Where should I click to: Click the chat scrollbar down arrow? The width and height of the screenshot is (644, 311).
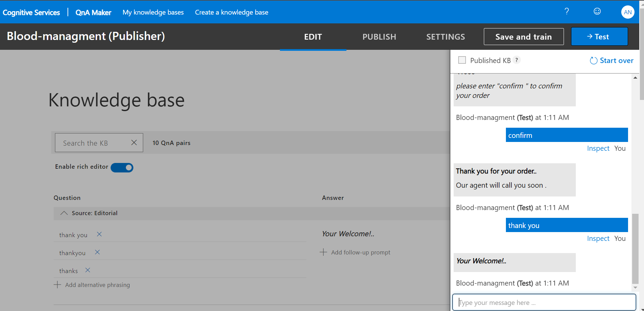point(635,288)
